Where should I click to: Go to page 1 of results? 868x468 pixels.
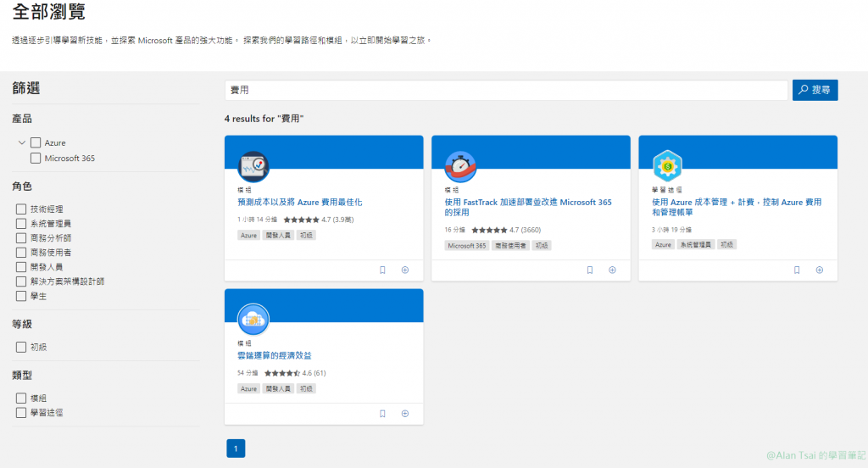(x=236, y=448)
